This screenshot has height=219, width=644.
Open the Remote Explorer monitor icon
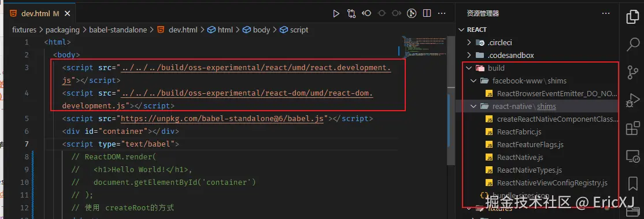632,156
